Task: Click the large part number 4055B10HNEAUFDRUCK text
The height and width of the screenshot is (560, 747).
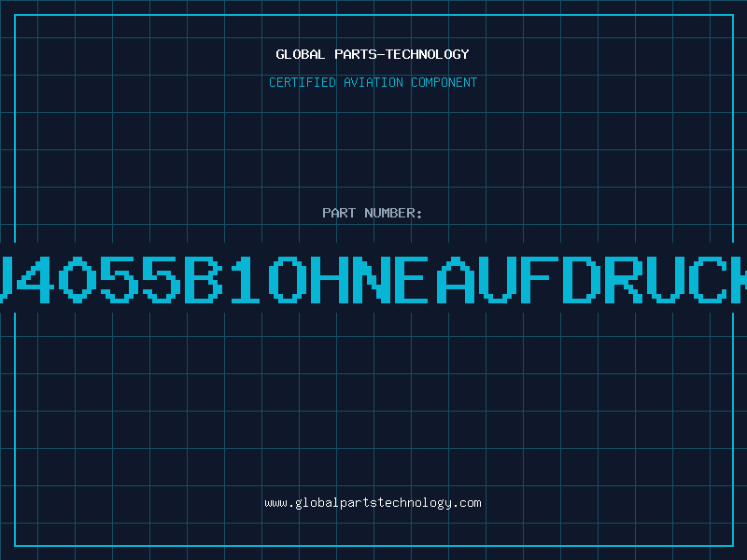Action: click(373, 279)
